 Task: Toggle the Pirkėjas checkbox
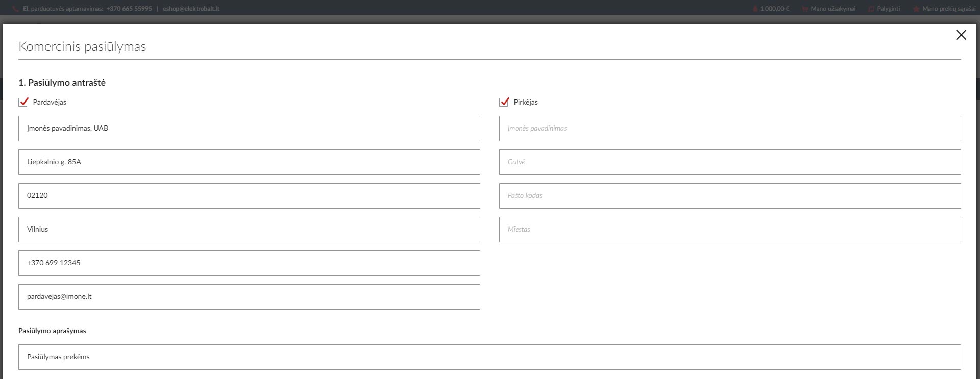504,102
